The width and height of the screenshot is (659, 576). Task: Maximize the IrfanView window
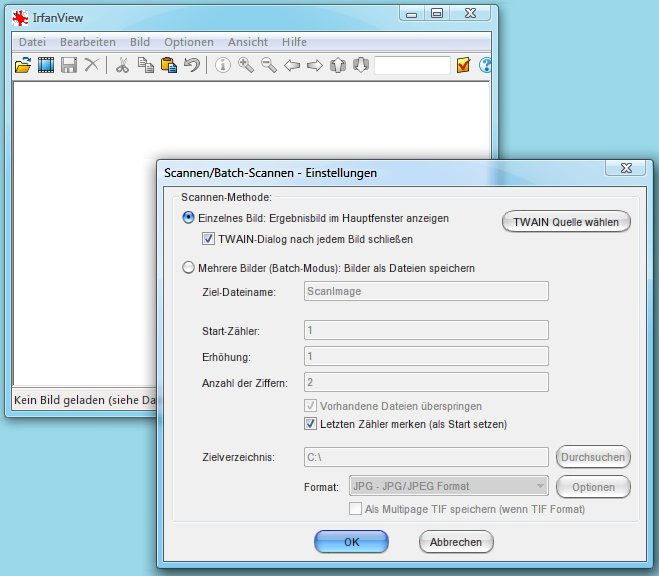click(x=437, y=13)
